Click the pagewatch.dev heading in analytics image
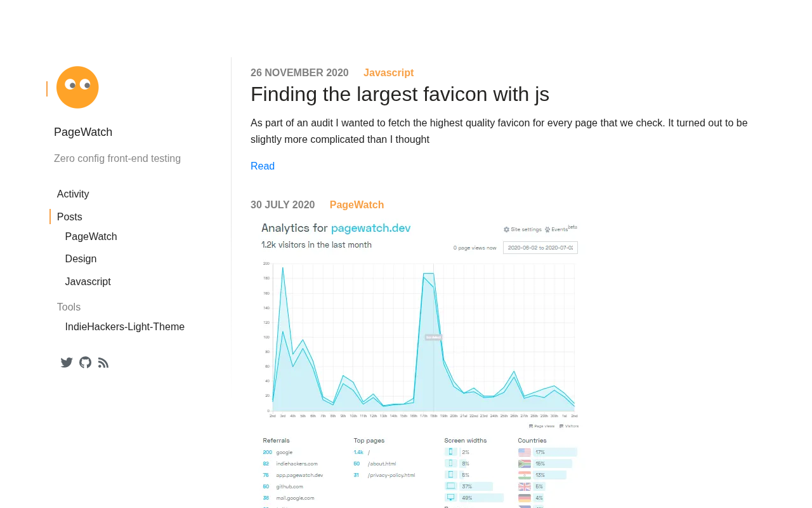This screenshot has width=812, height=508. click(370, 228)
